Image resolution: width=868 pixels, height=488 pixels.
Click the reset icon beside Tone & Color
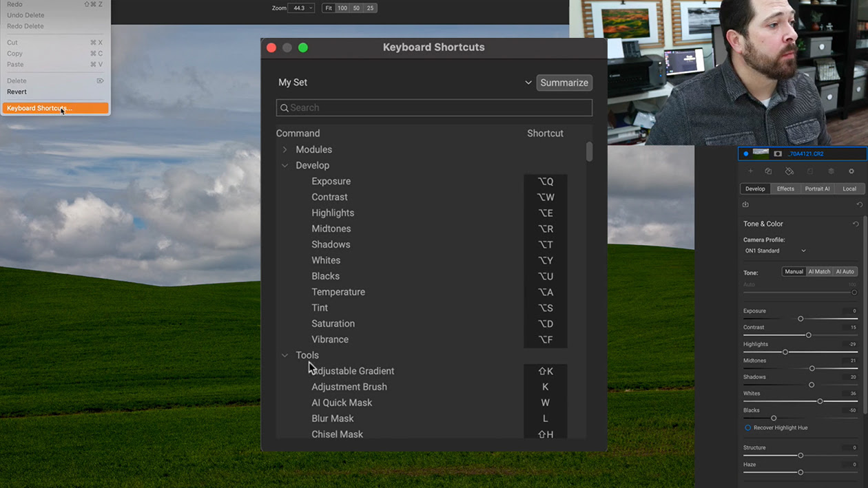click(x=856, y=224)
